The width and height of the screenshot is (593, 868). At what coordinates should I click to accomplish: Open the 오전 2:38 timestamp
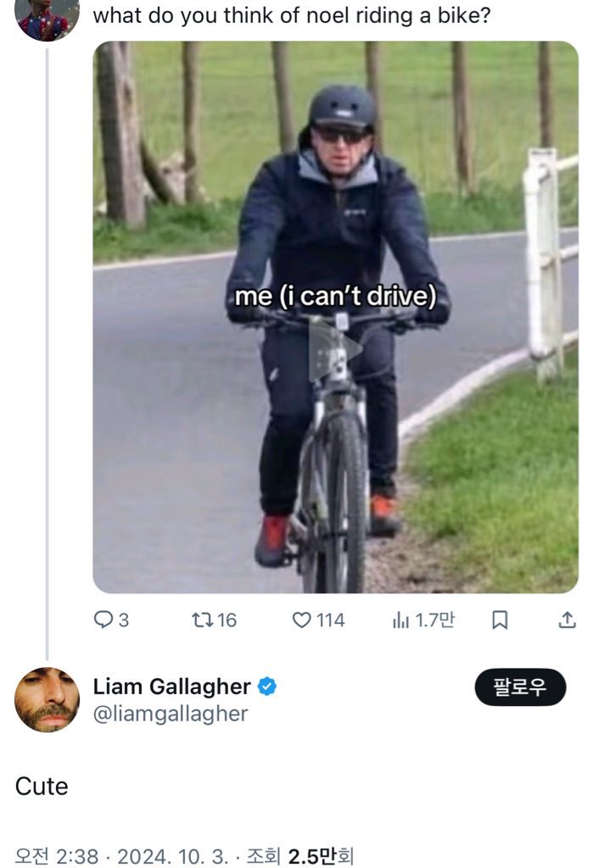57,856
